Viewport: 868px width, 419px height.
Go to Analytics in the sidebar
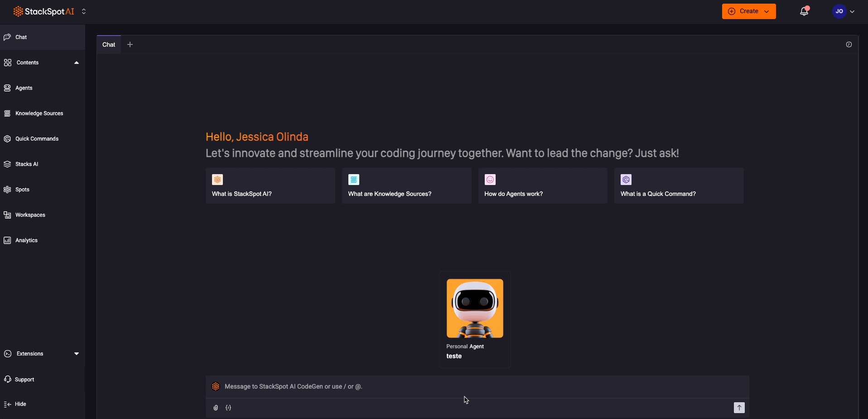[x=26, y=240]
